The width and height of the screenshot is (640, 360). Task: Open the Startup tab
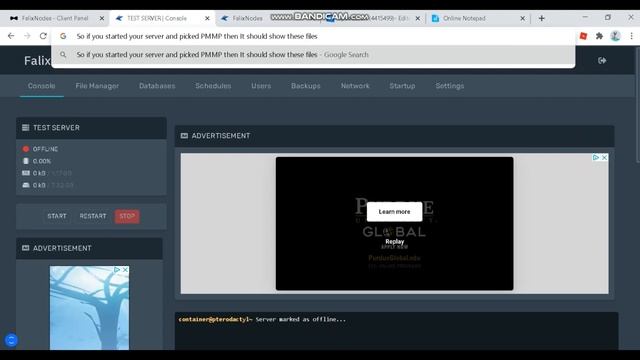click(402, 86)
